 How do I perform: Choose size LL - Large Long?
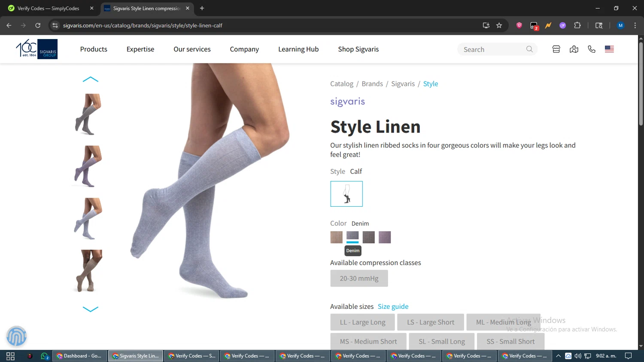click(362, 322)
